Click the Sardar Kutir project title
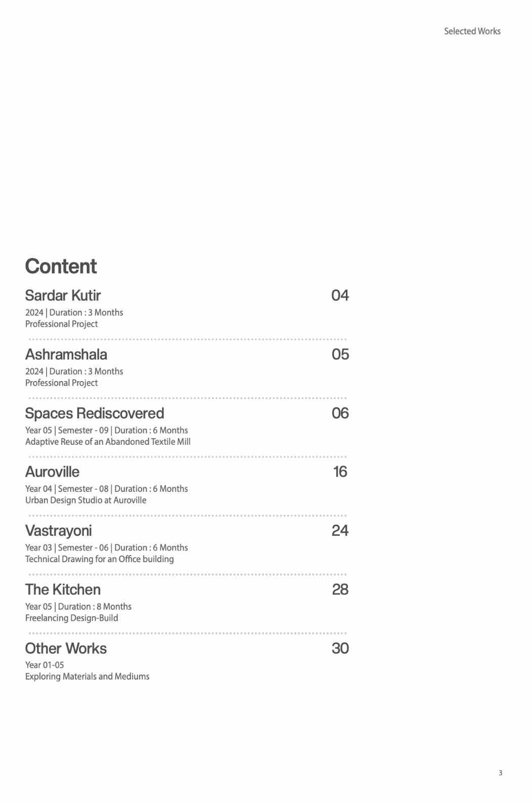The width and height of the screenshot is (532, 803). [x=63, y=295]
